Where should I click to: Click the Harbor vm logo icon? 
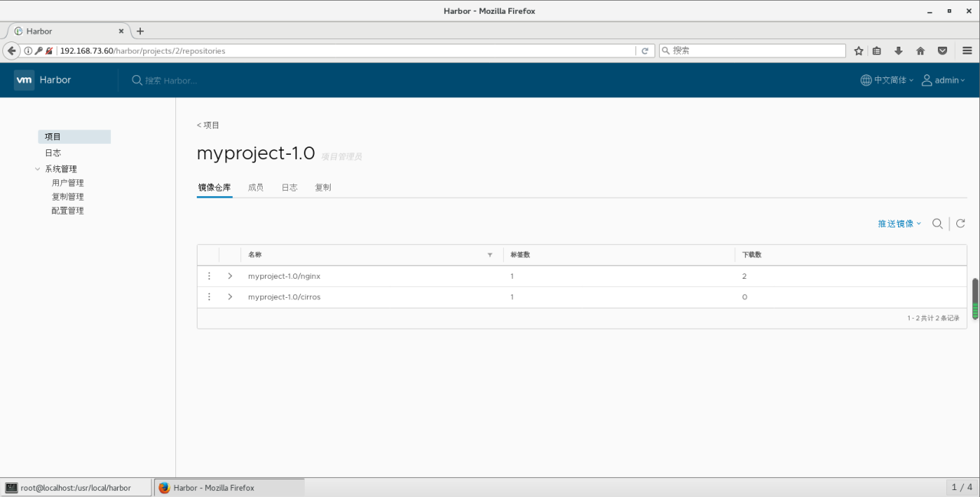tap(23, 80)
